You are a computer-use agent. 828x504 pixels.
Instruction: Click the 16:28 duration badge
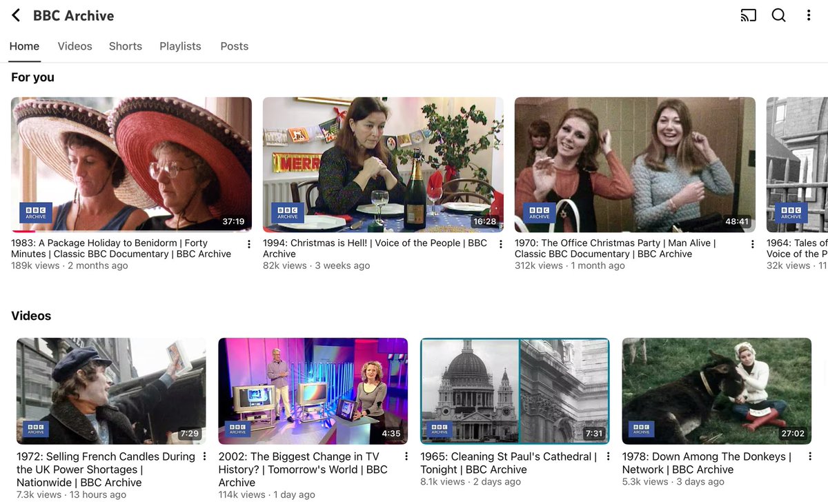[484, 221]
